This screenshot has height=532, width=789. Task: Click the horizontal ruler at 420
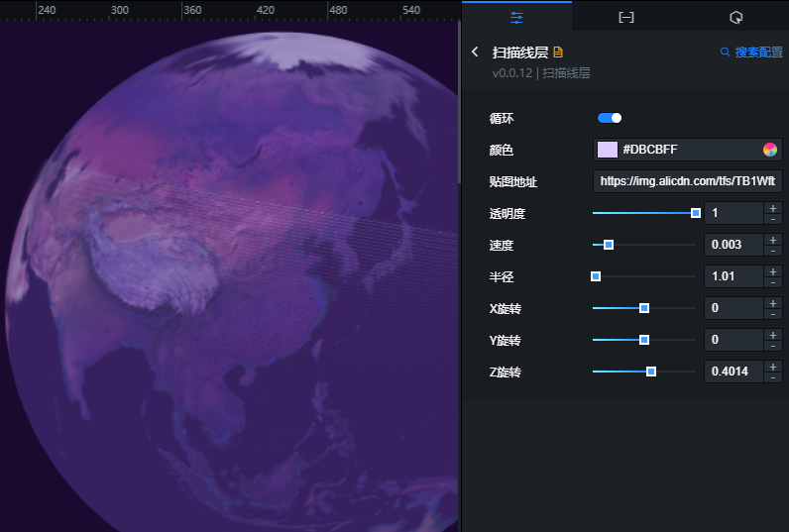[266, 10]
